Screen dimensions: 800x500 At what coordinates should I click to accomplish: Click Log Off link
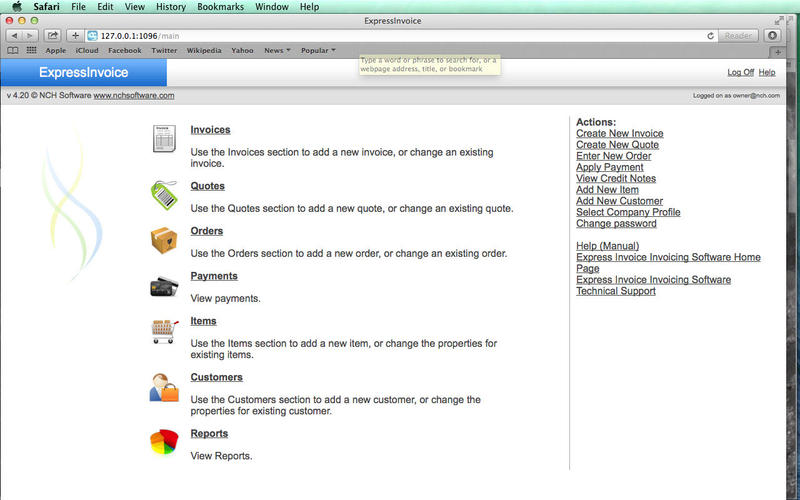point(740,72)
